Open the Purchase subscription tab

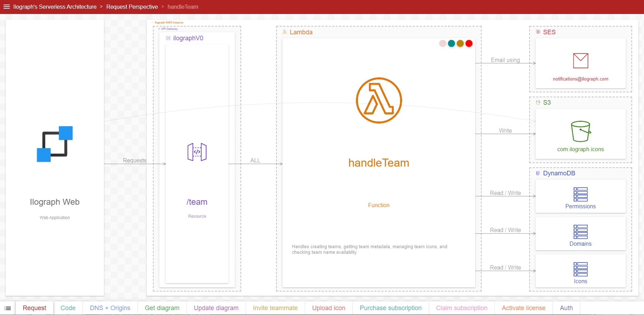[391, 308]
